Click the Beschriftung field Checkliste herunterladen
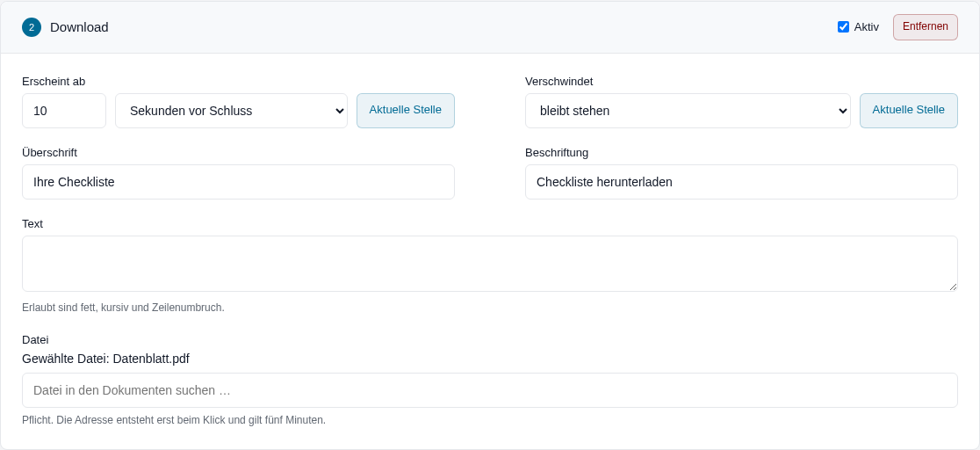This screenshot has height=450, width=980. coord(741,182)
